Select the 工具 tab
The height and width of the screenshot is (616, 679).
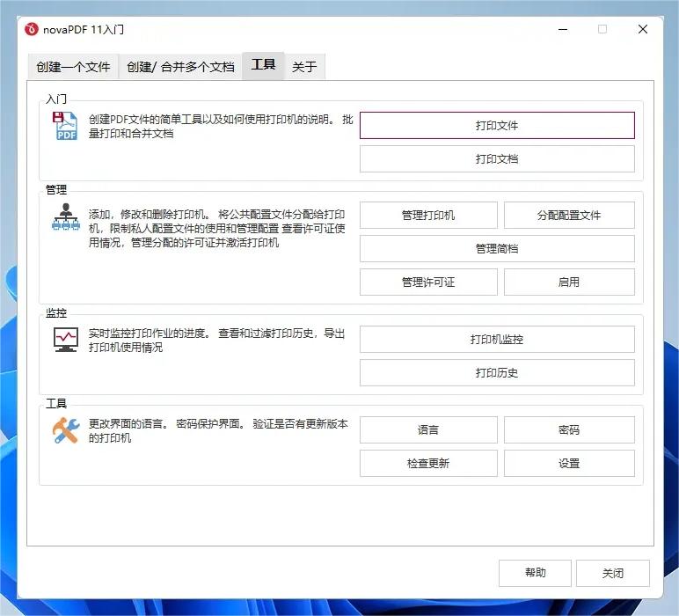pos(263,65)
